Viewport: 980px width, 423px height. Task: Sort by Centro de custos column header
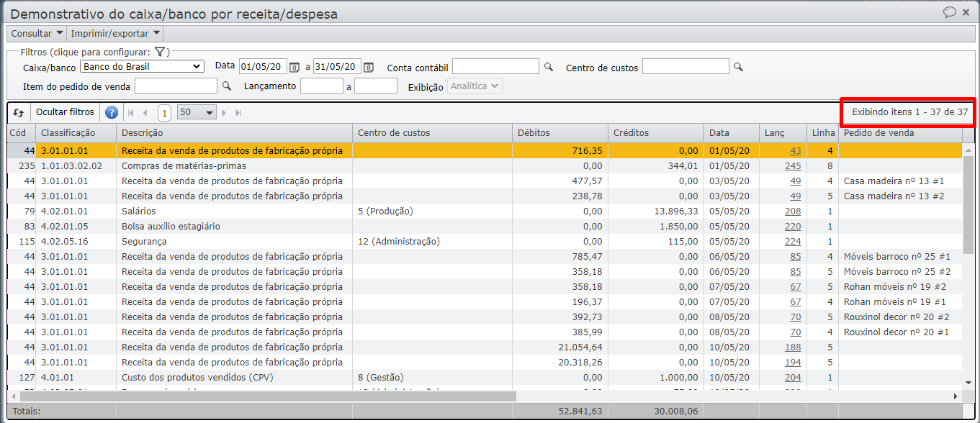[x=432, y=133]
